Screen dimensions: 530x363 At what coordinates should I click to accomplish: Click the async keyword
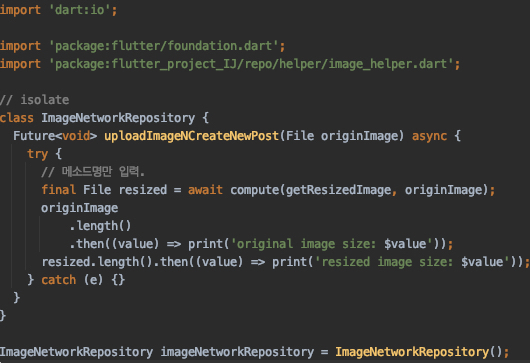coord(429,136)
